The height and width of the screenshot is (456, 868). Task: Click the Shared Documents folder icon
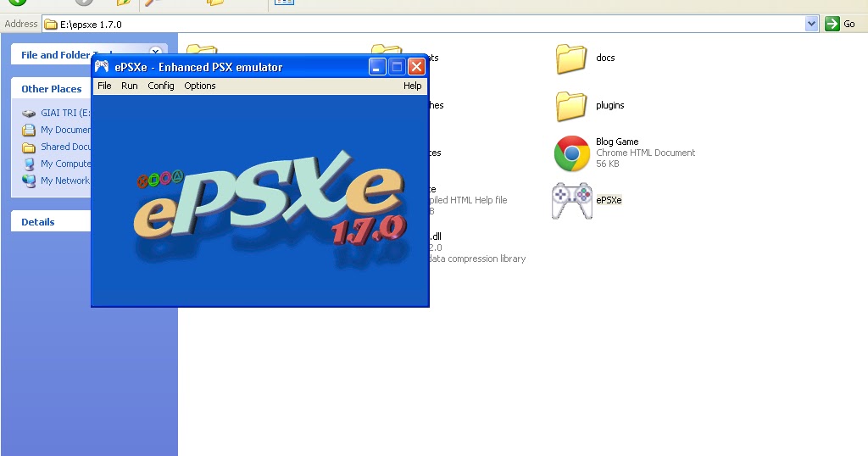[x=29, y=147]
